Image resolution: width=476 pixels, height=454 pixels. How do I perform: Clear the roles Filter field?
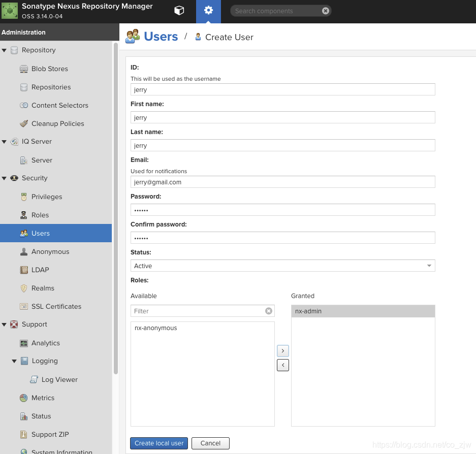pyautogui.click(x=268, y=311)
